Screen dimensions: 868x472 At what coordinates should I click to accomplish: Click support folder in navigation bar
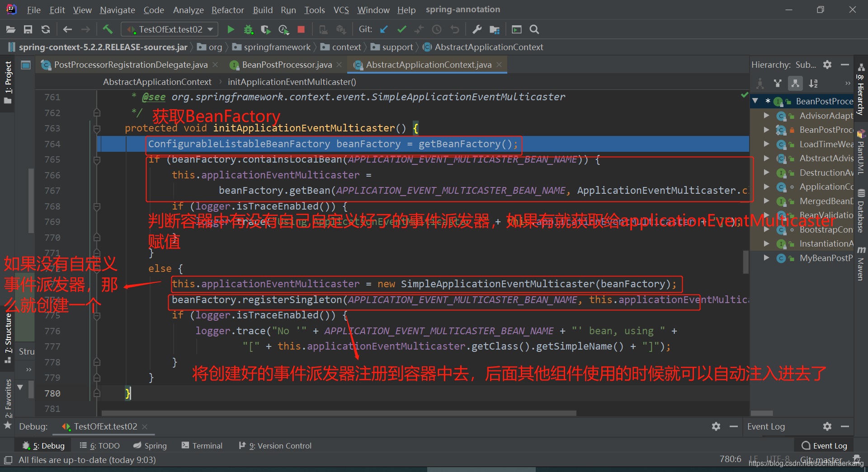click(392, 47)
